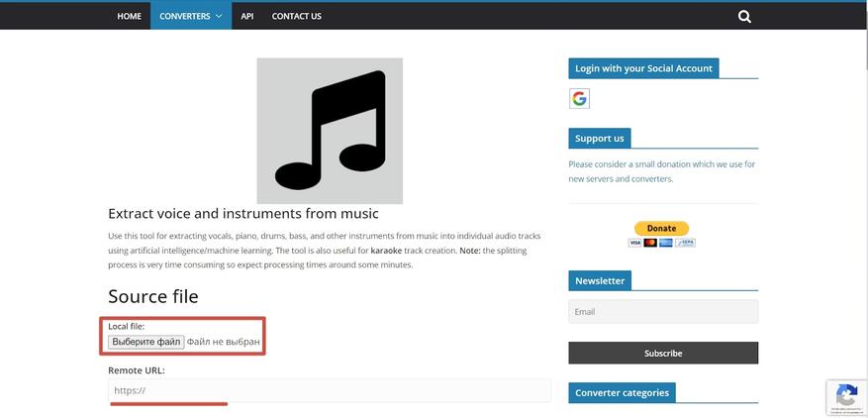Click the "Файл не выбран" file status text

pos(224,342)
